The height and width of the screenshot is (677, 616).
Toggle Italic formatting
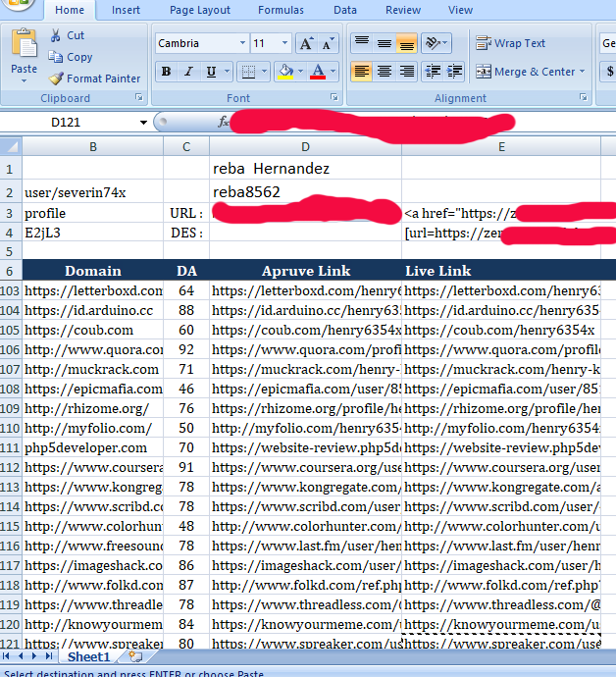(x=188, y=72)
